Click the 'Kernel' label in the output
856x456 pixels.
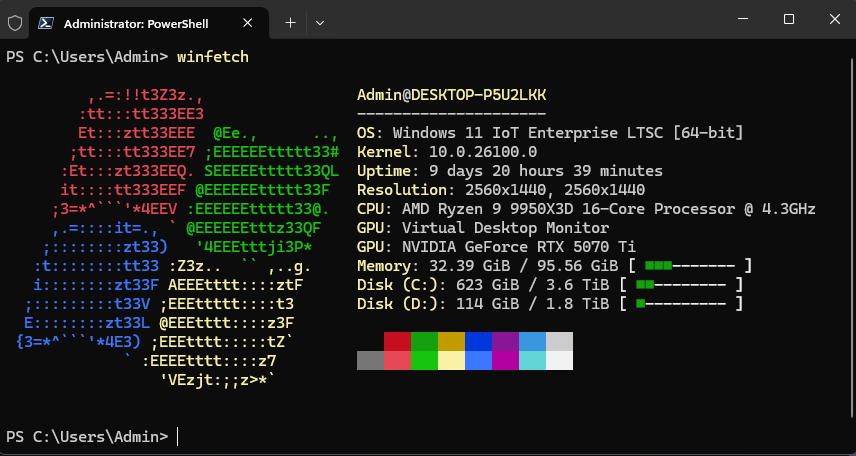(x=384, y=152)
